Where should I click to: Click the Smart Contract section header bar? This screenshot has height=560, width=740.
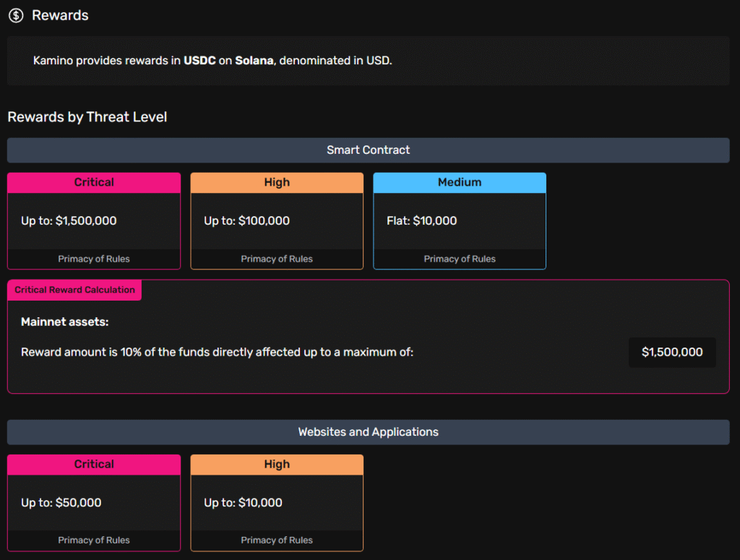point(368,150)
